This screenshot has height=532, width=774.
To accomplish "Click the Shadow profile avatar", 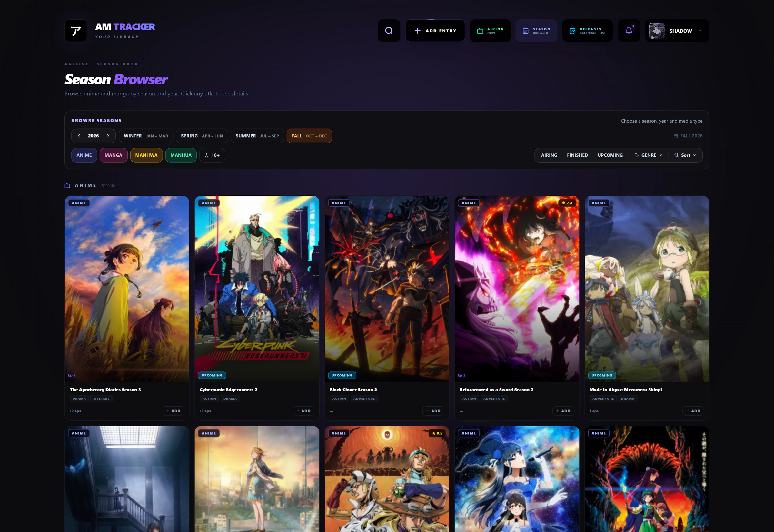I will point(656,31).
